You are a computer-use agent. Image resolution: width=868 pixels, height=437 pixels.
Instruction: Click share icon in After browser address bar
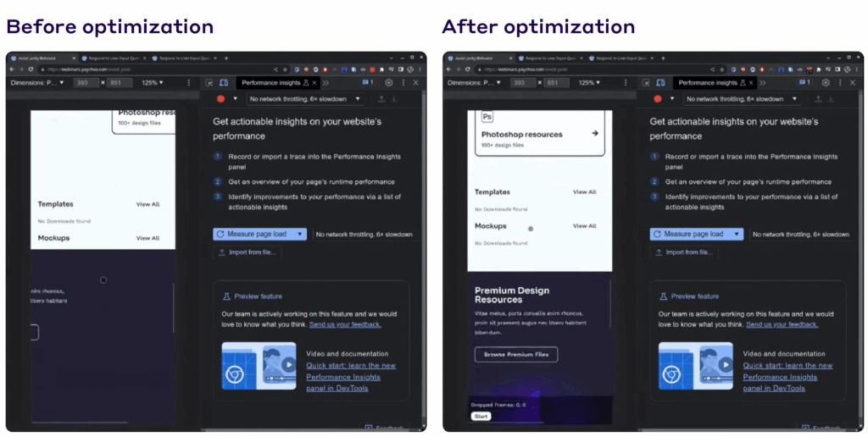712,69
